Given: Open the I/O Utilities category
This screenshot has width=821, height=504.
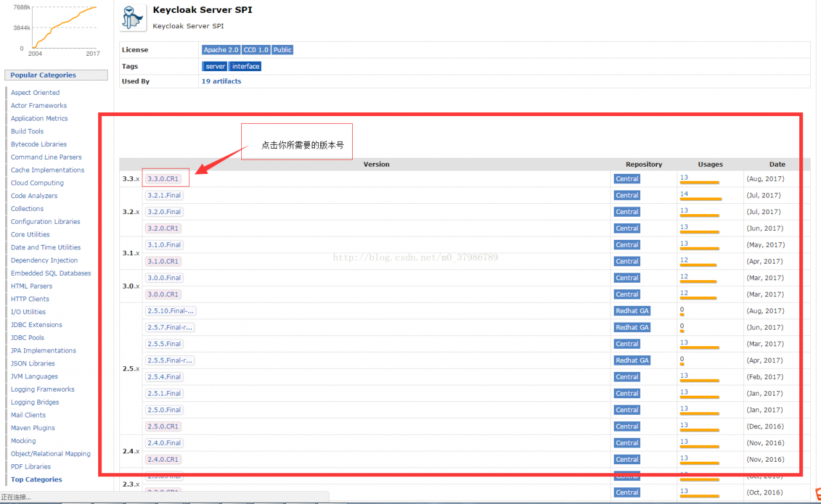Looking at the screenshot, I should point(28,312).
